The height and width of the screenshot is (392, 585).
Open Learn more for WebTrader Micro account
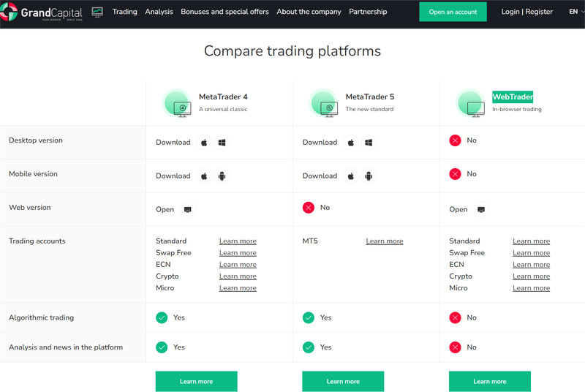[531, 288]
